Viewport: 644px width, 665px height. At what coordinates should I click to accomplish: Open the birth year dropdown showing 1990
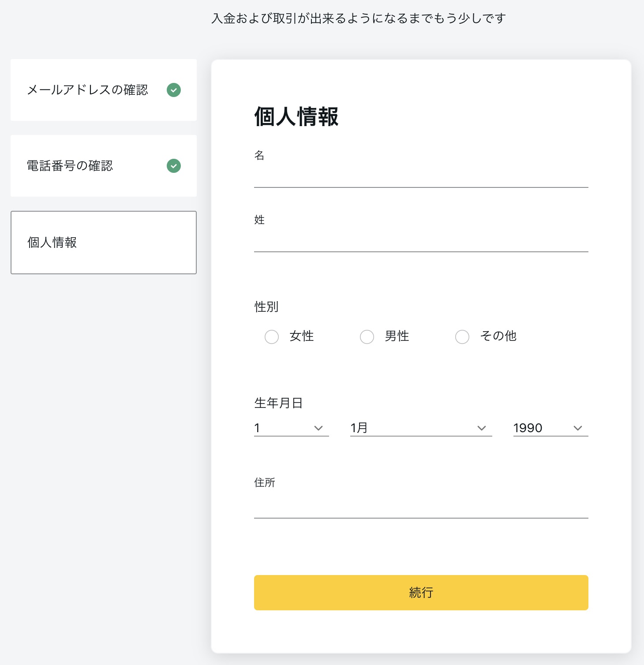[543, 428]
